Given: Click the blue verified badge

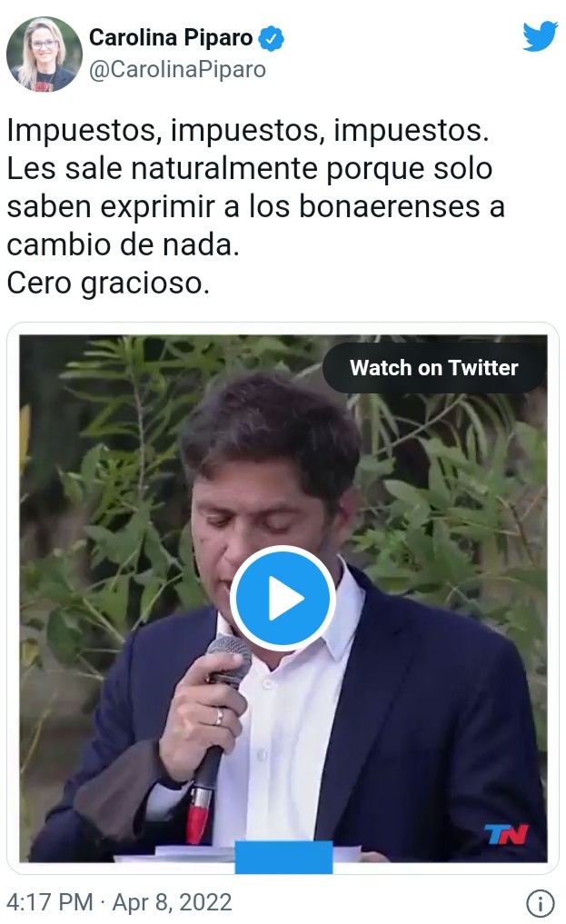Looking at the screenshot, I should pos(272,38).
